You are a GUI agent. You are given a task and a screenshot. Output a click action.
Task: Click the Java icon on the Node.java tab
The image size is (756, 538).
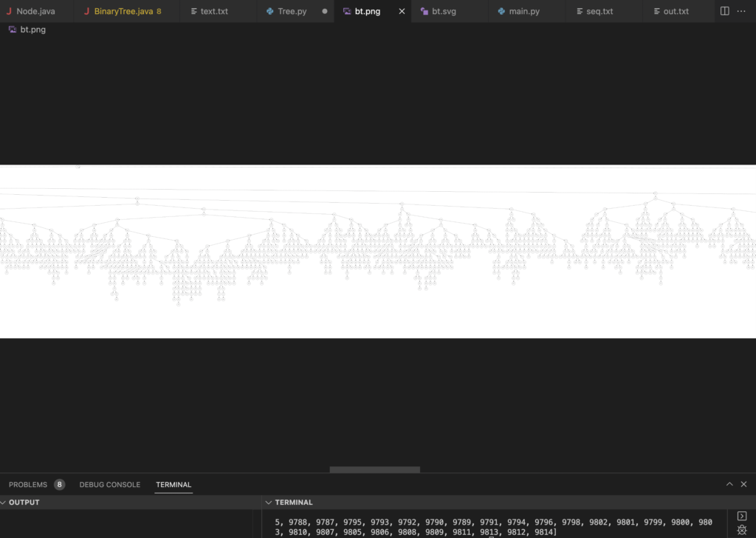(9, 12)
